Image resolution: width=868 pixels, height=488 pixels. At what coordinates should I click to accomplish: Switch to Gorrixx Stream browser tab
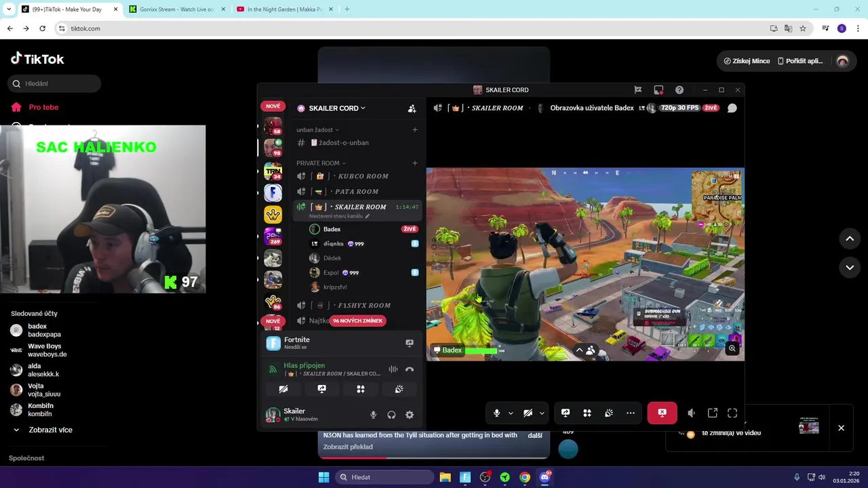click(x=176, y=9)
